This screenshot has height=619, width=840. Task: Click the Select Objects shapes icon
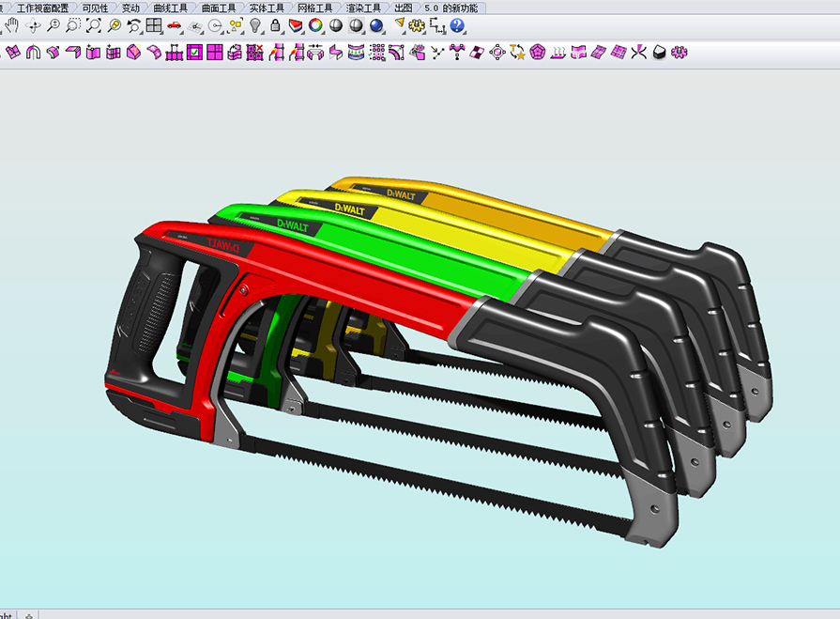236,25
